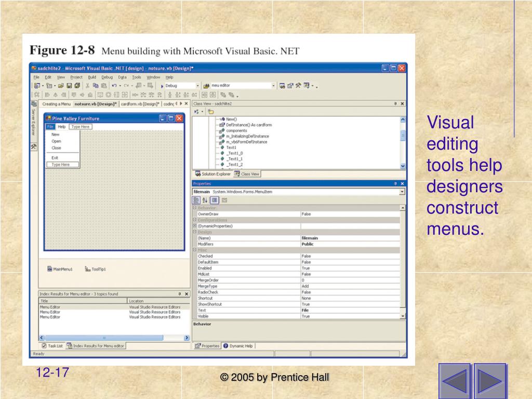
Task: Collapse the Behavior property category
Action: point(195,208)
